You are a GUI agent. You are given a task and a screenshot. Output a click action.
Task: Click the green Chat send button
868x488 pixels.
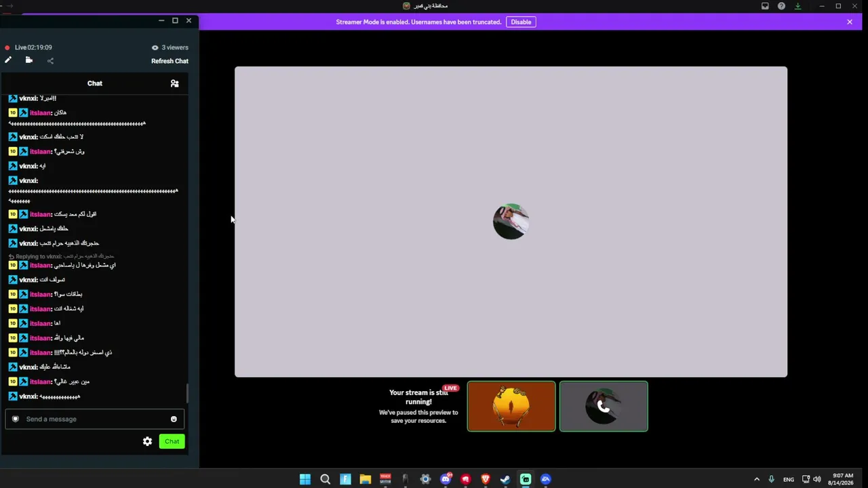click(x=172, y=441)
